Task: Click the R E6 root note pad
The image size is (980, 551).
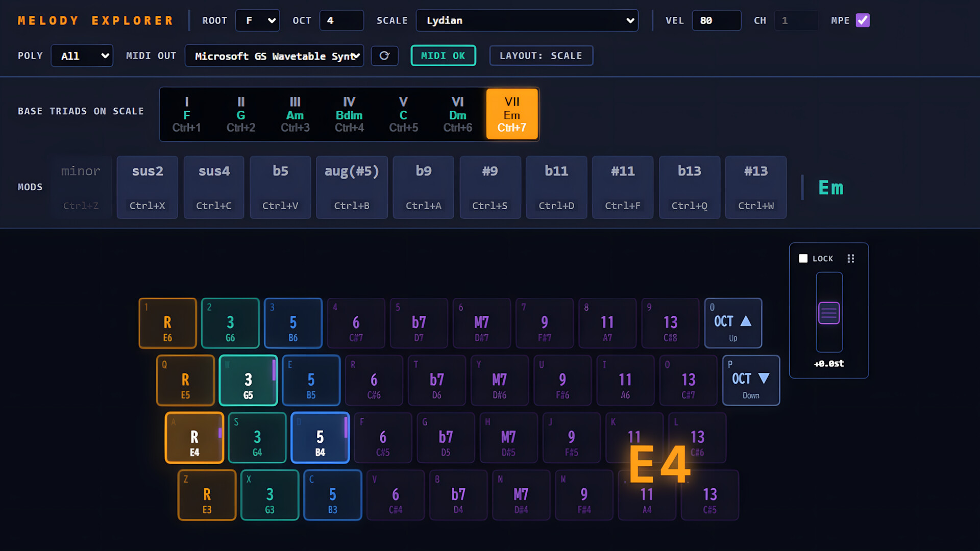Action: pyautogui.click(x=167, y=323)
